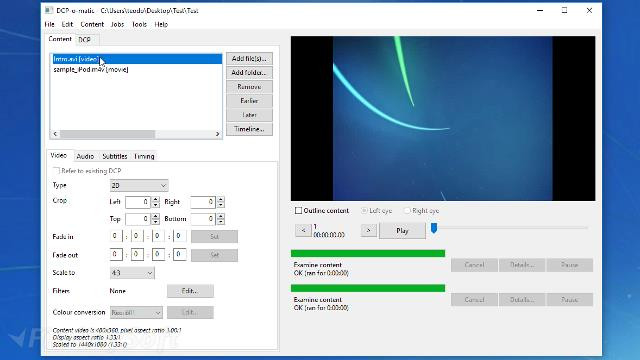Click the Play button

click(402, 231)
